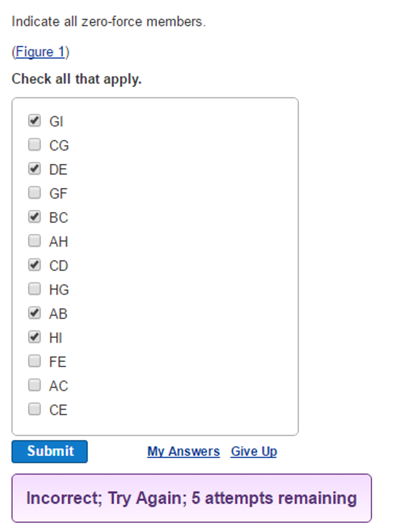Viewport: 420px width, 529px height.
Task: Check the HG checkbox
Action: (x=34, y=289)
